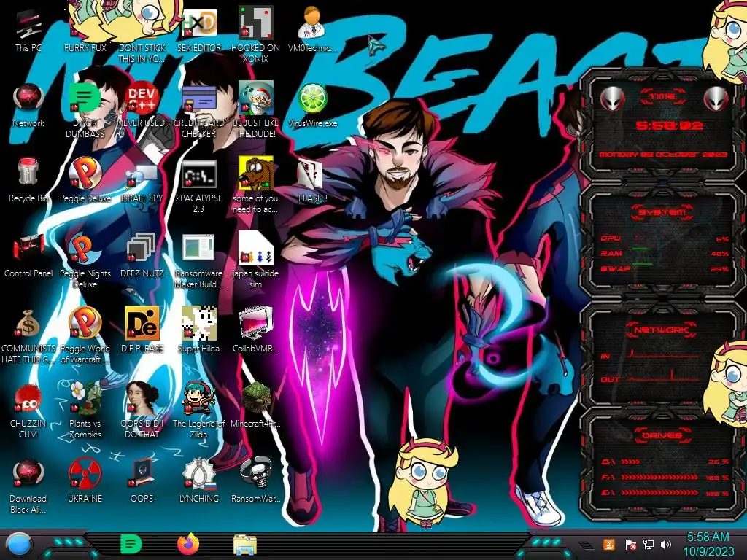This screenshot has width=747, height=560.
Task: Click the Start orb on the taskbar
Action: (x=18, y=544)
